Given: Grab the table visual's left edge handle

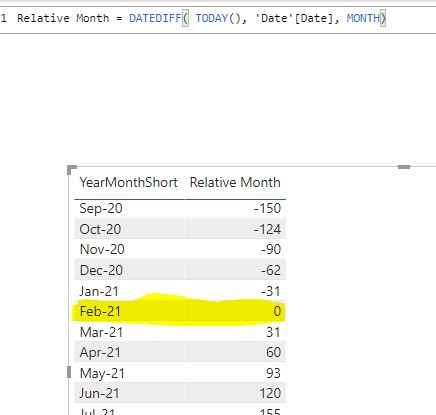Looking at the screenshot, I should (x=69, y=372).
